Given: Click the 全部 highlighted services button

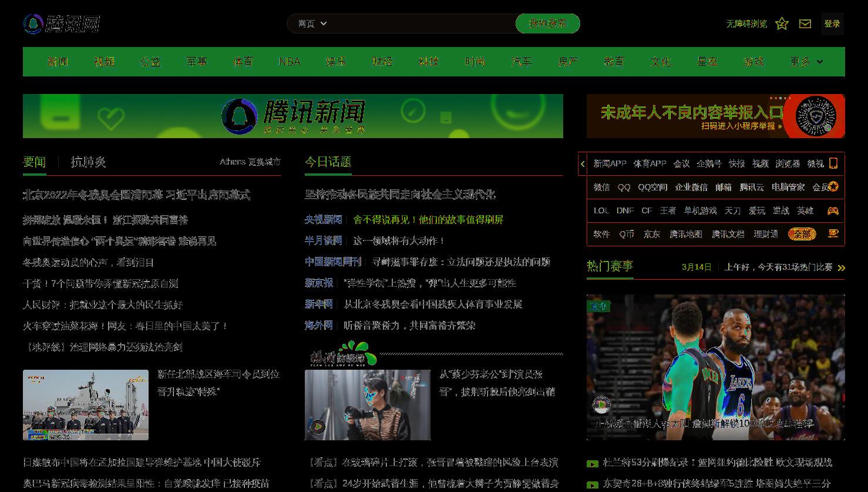Looking at the screenshot, I should click(802, 234).
